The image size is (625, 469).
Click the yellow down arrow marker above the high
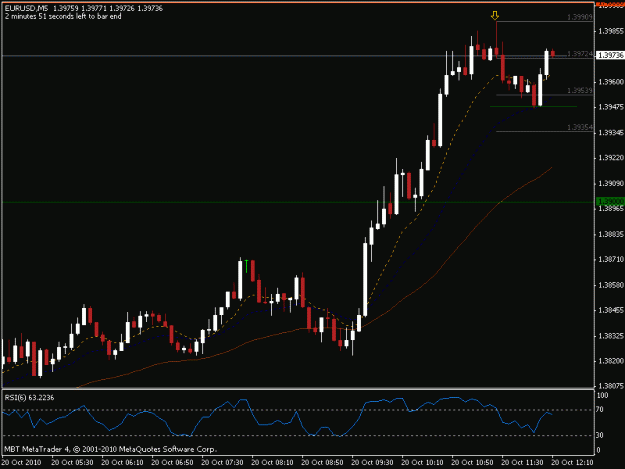(495, 16)
